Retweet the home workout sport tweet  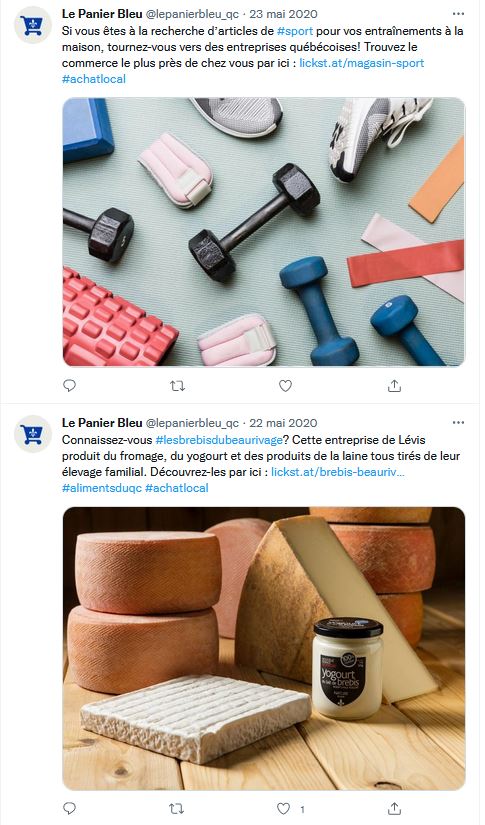[178, 386]
